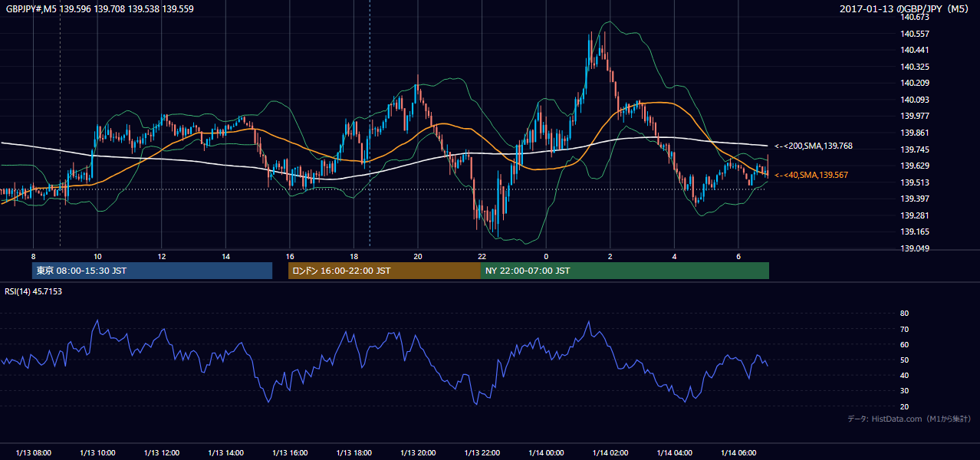Click the 1/14 02:00 date label
This screenshot has height=460, width=980.
[610, 452]
